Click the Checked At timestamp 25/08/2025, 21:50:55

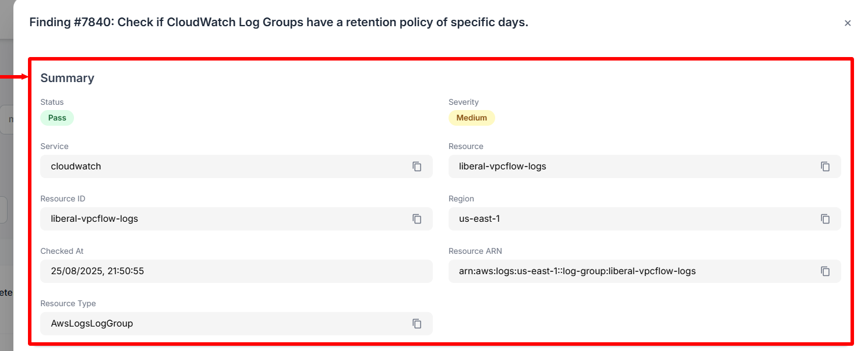97,271
